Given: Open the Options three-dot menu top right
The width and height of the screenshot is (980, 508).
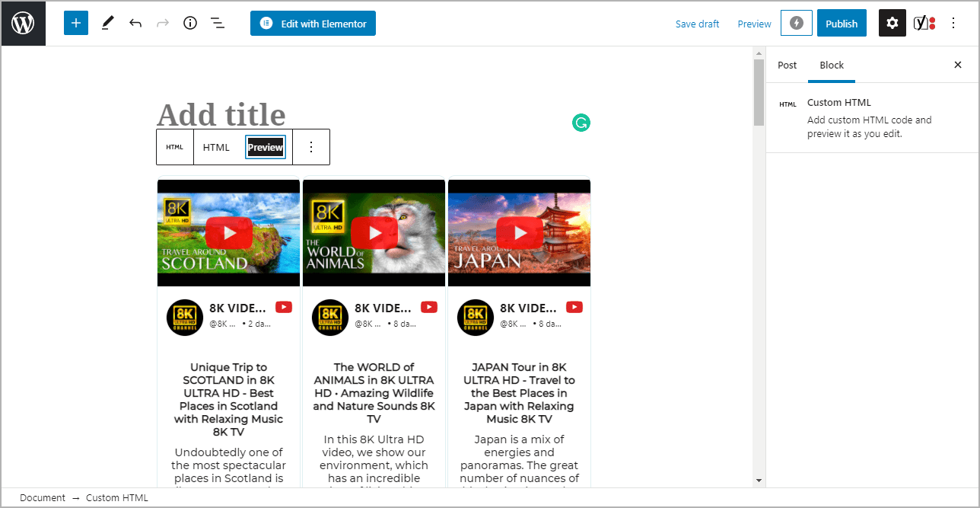Looking at the screenshot, I should point(953,23).
